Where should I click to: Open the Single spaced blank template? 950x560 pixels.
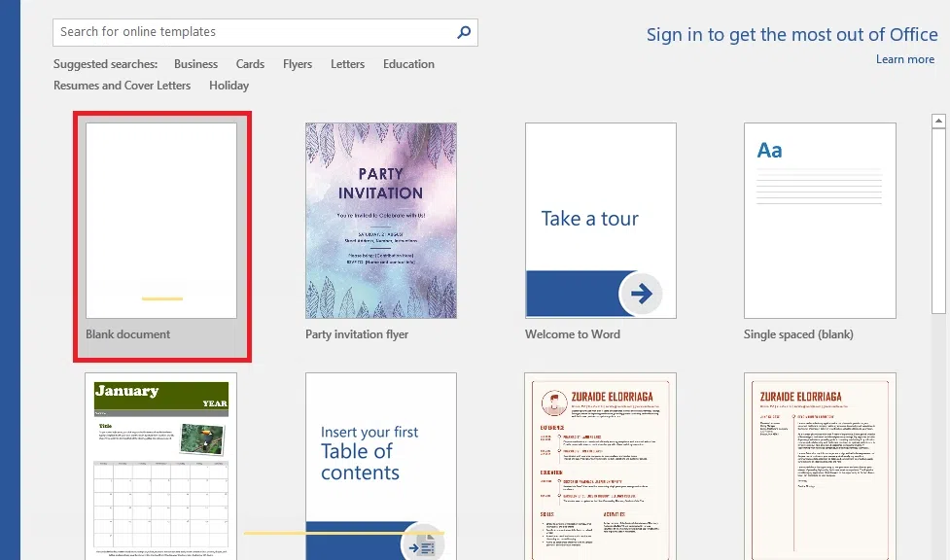tap(819, 220)
